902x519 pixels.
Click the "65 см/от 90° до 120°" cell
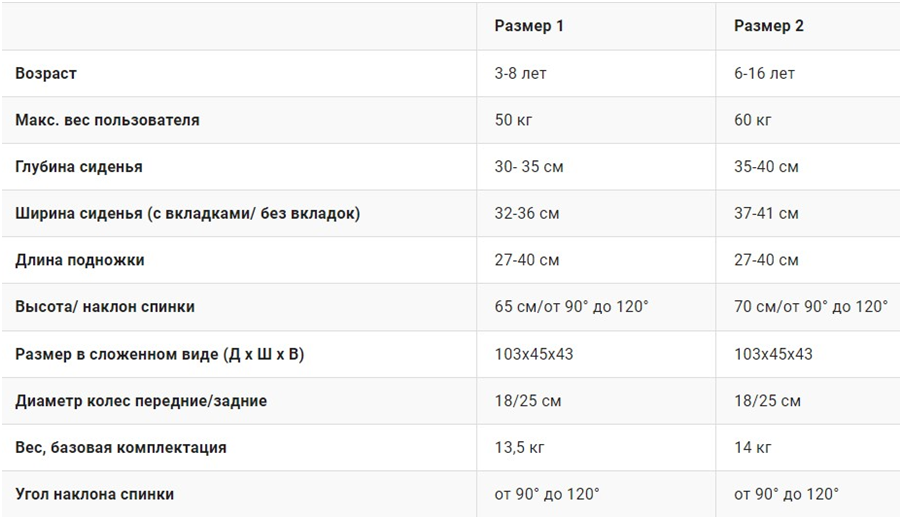click(x=571, y=307)
